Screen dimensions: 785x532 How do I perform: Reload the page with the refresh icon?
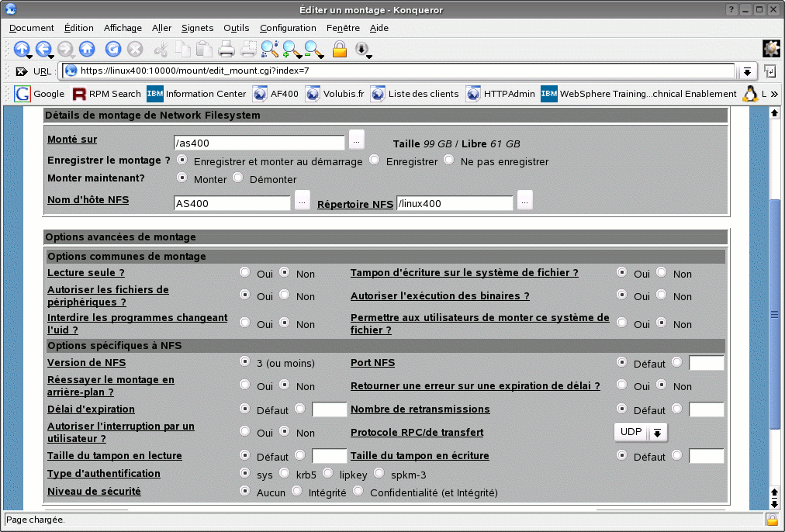(113, 49)
